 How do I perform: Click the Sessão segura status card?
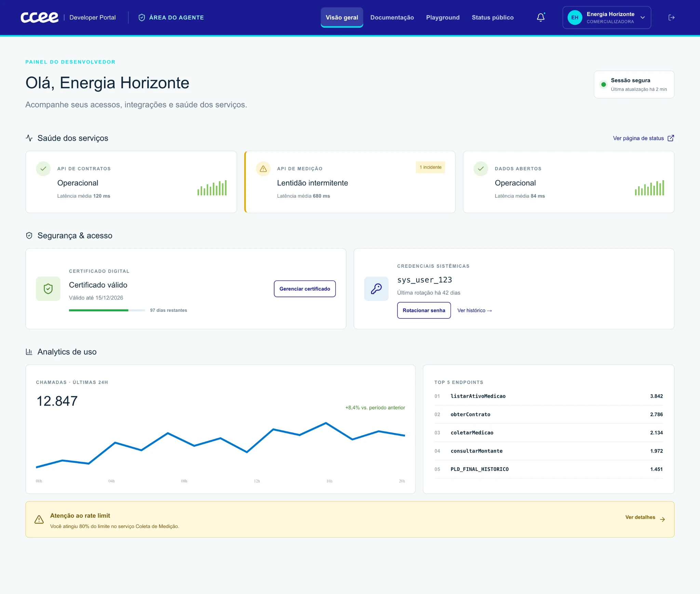coord(634,84)
